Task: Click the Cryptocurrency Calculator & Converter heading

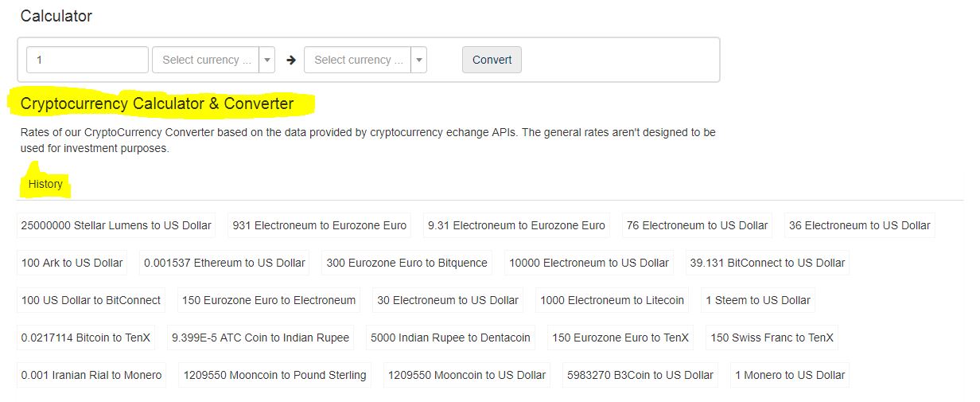Action: 157,103
